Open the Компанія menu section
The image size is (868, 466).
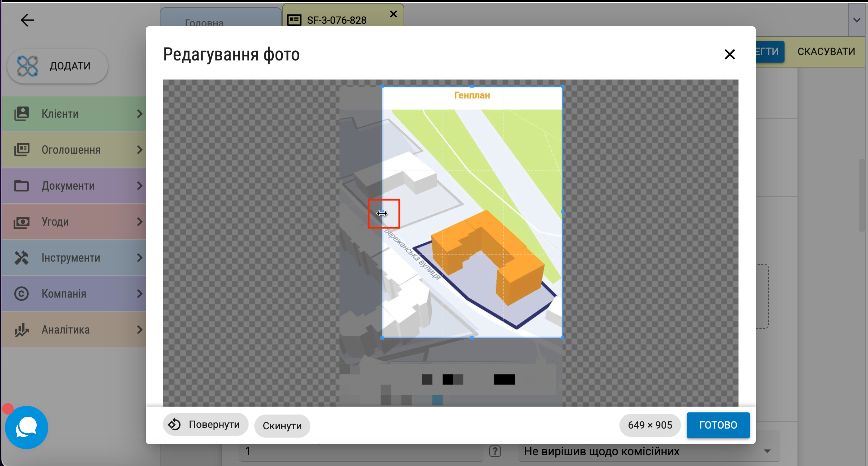point(74,294)
